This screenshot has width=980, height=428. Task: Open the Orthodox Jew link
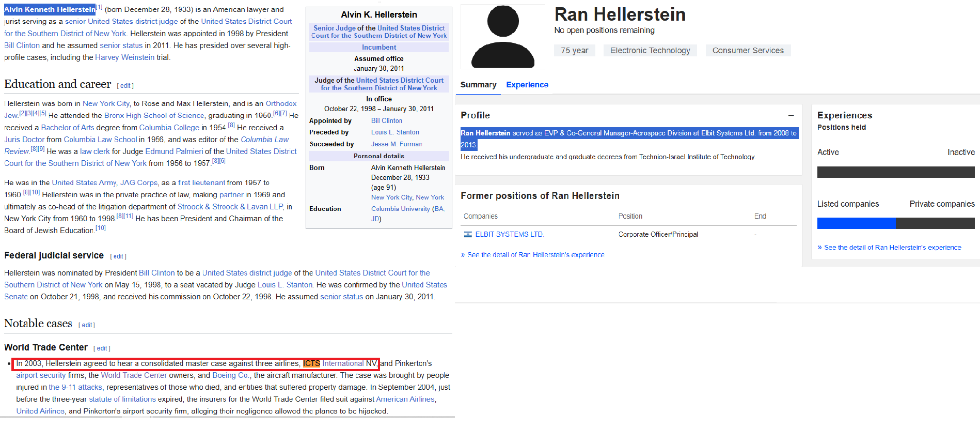(x=281, y=103)
